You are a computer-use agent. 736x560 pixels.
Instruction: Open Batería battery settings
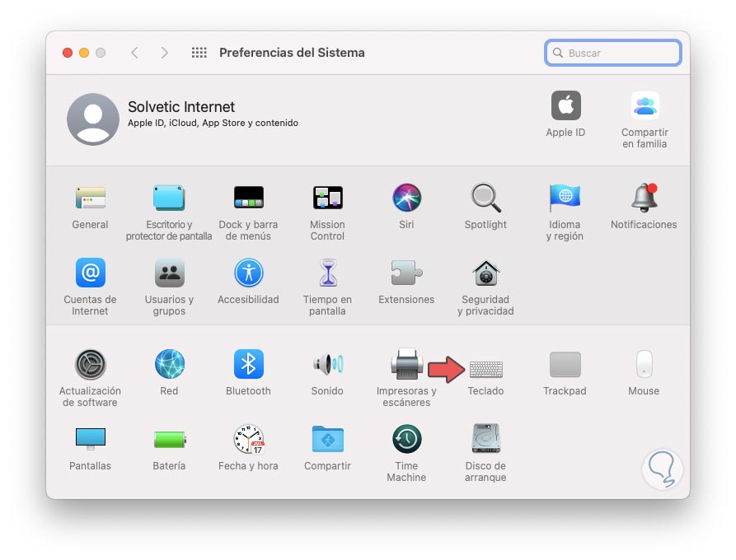169,440
